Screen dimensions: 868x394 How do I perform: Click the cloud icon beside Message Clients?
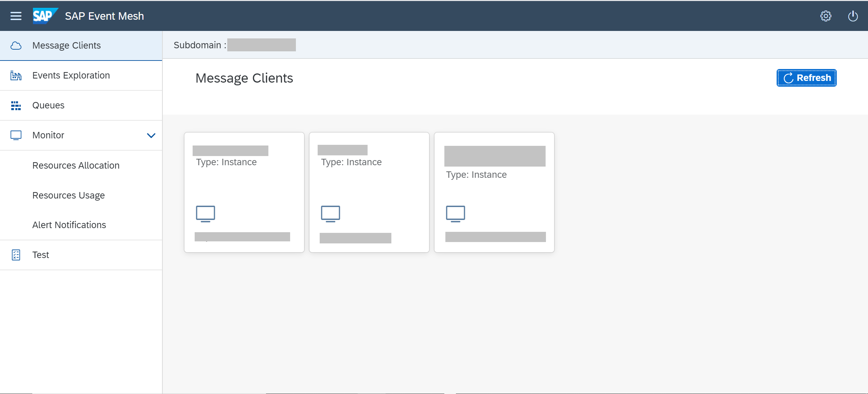(x=16, y=46)
